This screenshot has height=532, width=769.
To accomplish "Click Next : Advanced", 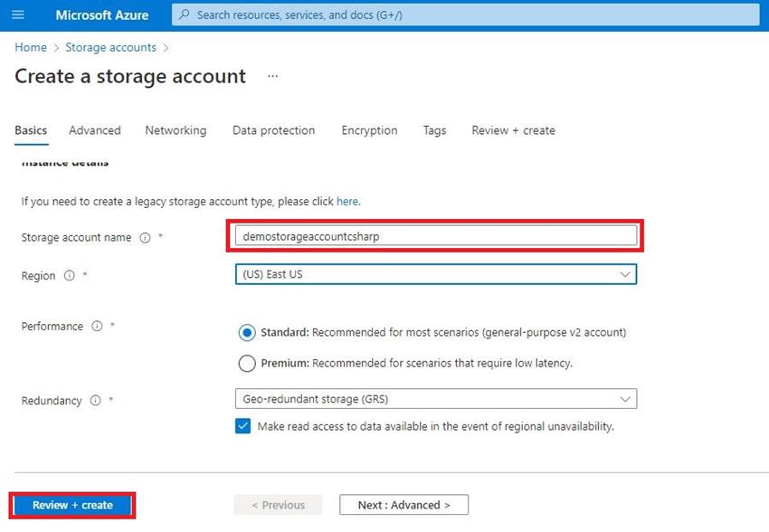I will (403, 504).
